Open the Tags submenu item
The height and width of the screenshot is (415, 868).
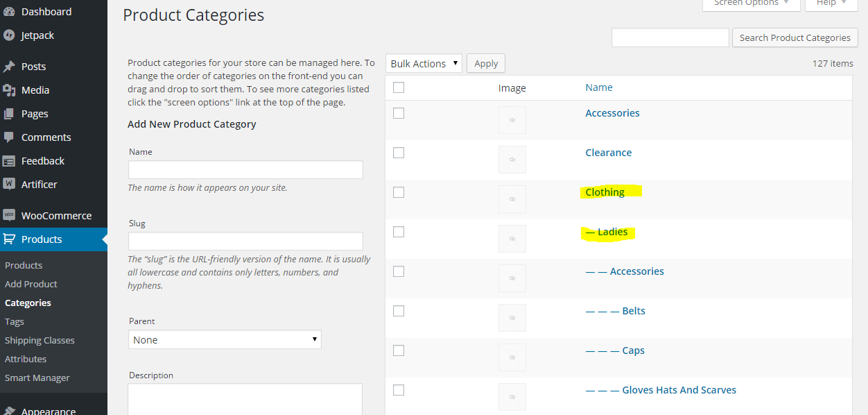click(x=15, y=322)
